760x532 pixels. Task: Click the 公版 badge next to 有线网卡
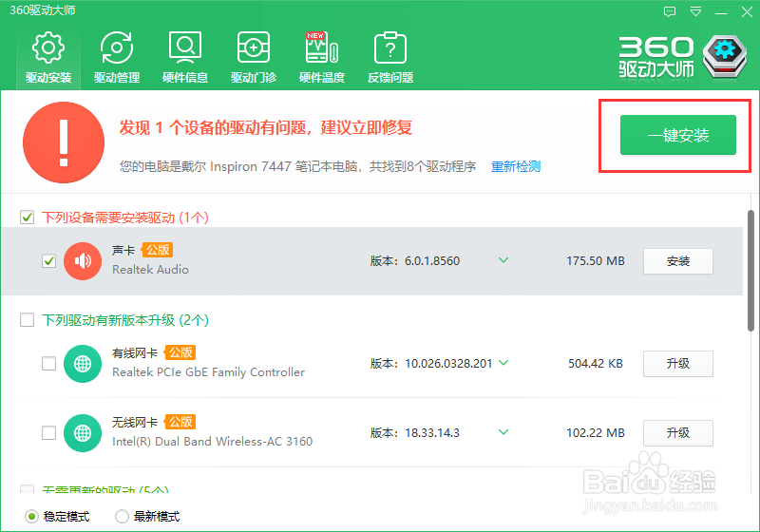(x=180, y=352)
